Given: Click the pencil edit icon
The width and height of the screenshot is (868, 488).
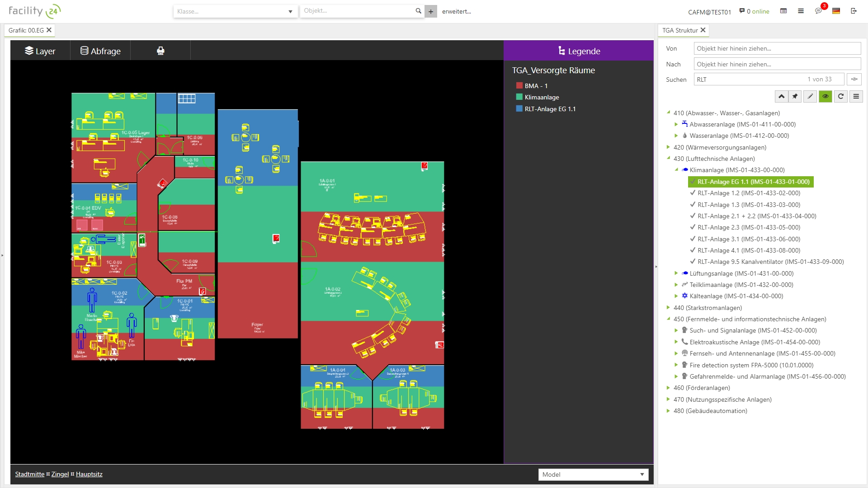Looking at the screenshot, I should [x=810, y=96].
